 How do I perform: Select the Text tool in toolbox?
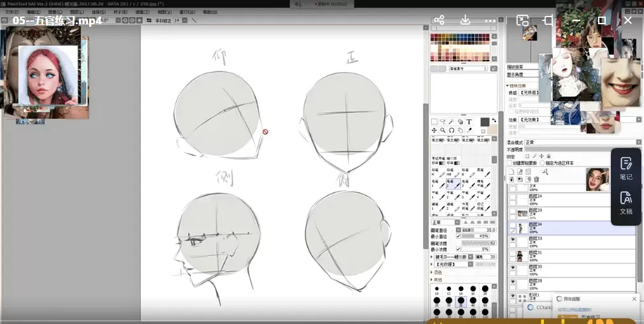(x=469, y=122)
